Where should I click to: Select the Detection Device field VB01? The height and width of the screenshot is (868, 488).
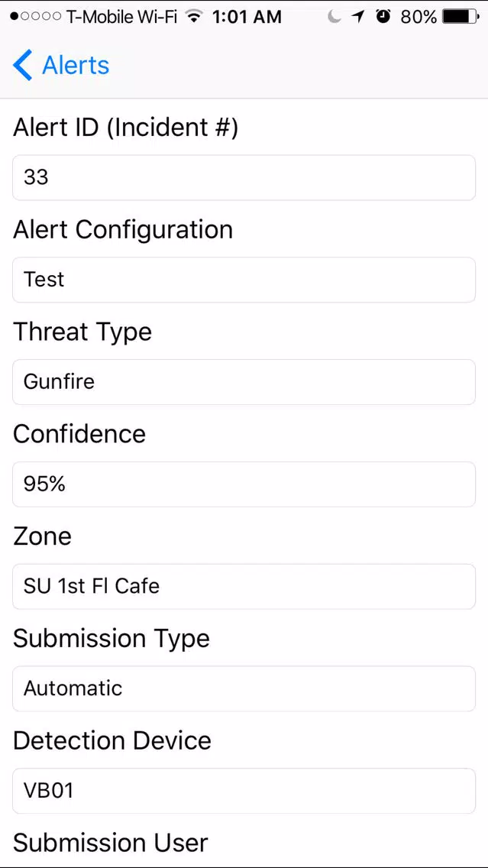point(244,791)
